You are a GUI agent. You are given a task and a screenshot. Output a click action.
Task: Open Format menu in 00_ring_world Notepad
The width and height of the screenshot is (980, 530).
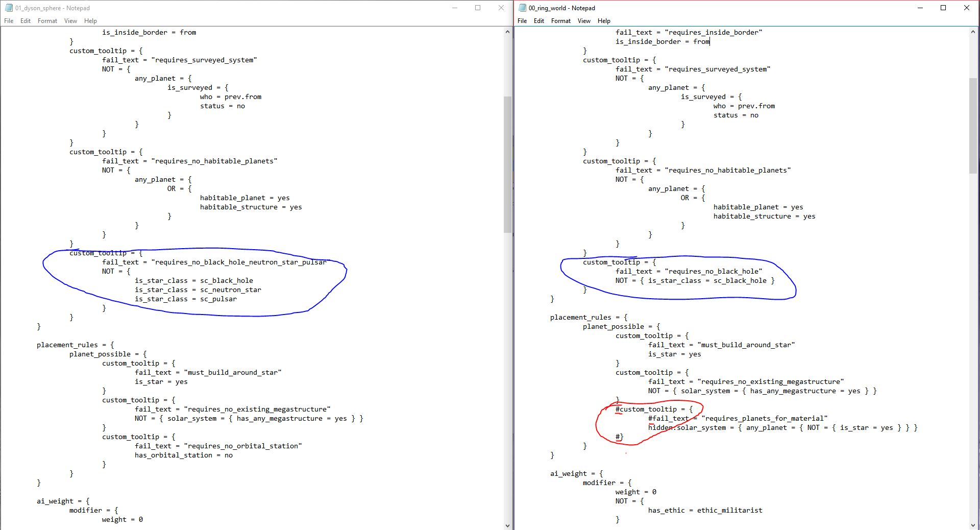coord(561,21)
